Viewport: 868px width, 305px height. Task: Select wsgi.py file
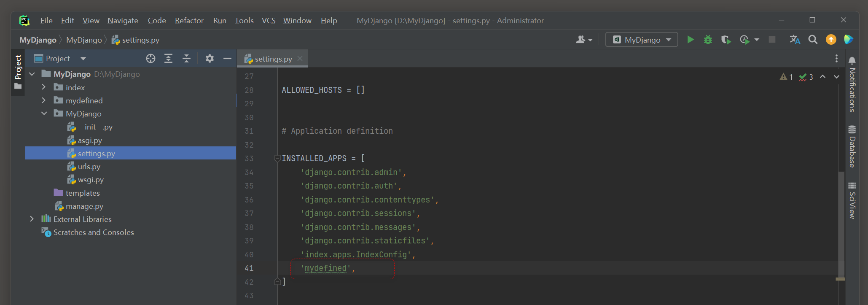pos(86,180)
